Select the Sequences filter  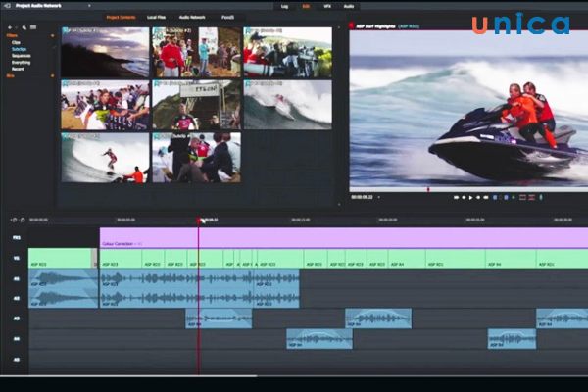click(21, 56)
